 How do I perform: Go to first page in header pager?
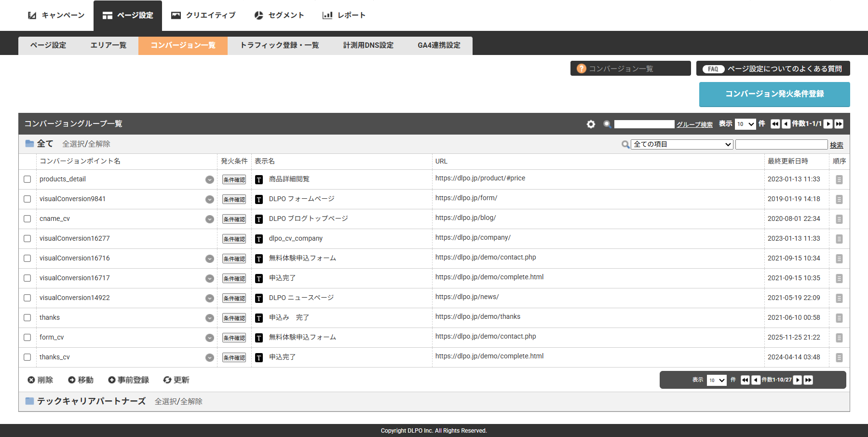[775, 124]
